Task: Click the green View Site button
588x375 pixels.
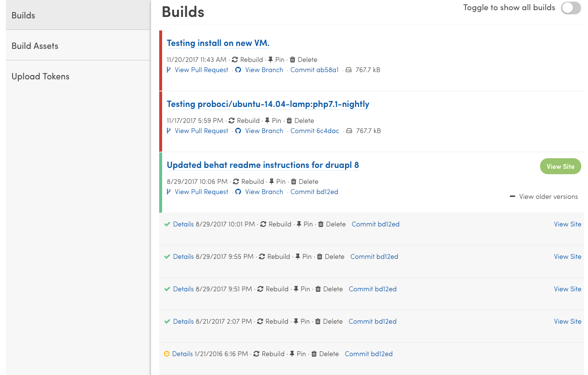Action: pyautogui.click(x=560, y=166)
